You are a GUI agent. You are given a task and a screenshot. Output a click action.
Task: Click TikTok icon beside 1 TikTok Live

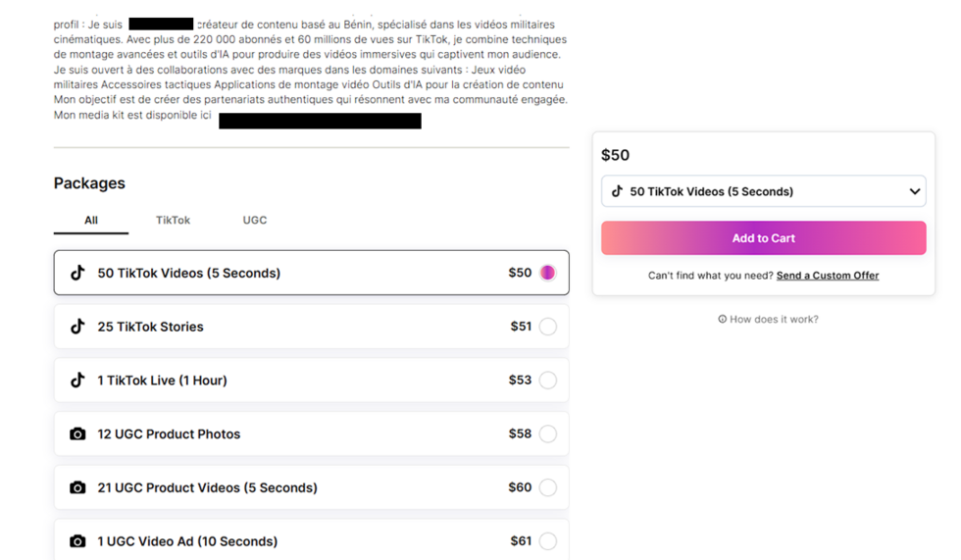(x=77, y=381)
